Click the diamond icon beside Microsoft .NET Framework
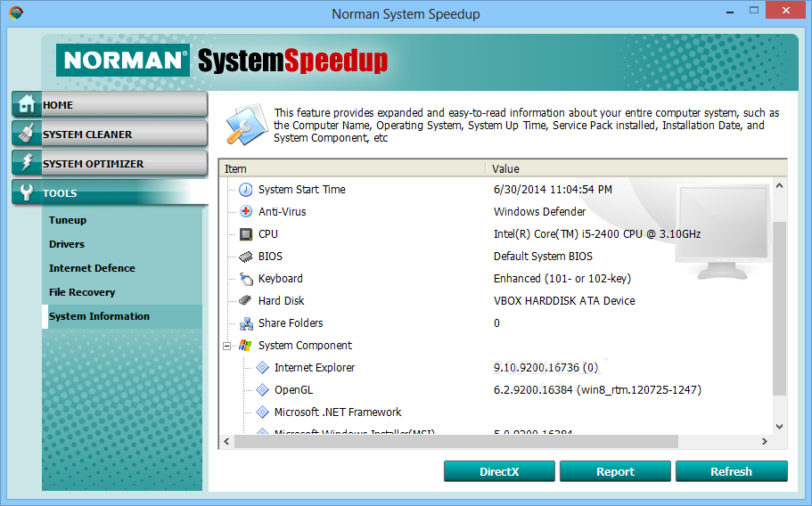Screen dimensions: 812x506 tap(263, 412)
